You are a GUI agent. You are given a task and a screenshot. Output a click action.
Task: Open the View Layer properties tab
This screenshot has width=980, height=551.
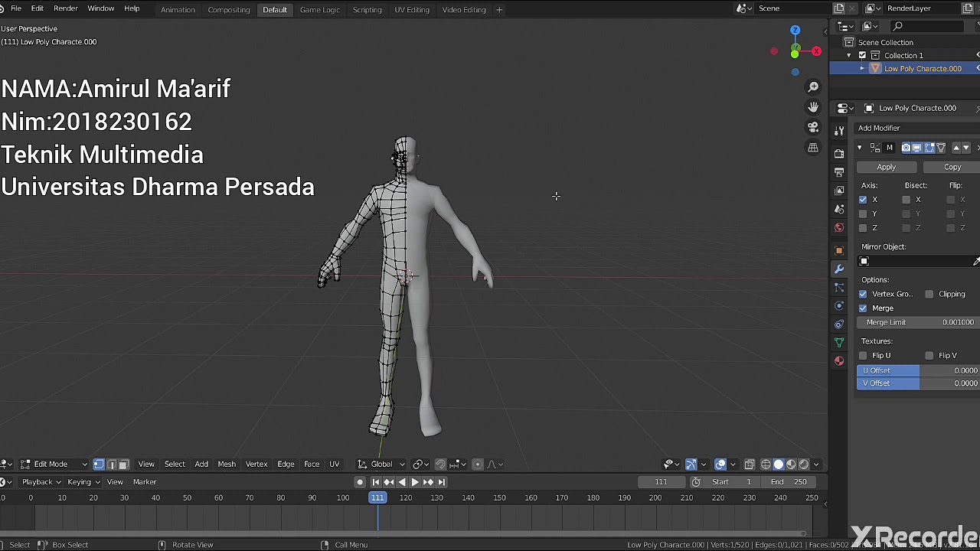[839, 191]
